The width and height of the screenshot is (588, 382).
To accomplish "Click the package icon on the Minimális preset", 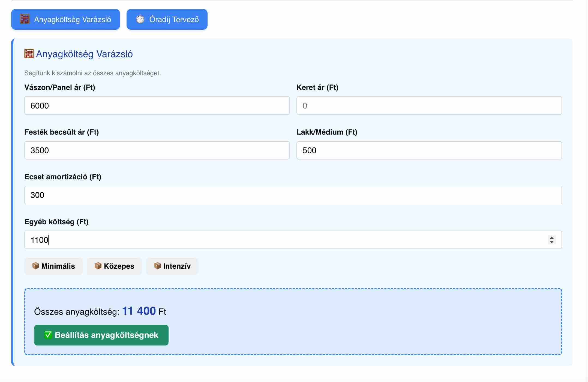I will [36, 266].
